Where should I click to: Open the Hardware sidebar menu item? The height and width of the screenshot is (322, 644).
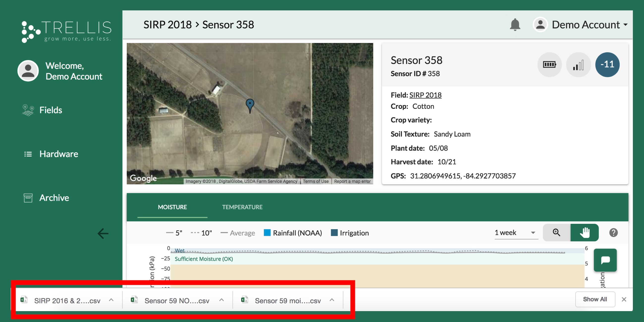pyautogui.click(x=58, y=154)
